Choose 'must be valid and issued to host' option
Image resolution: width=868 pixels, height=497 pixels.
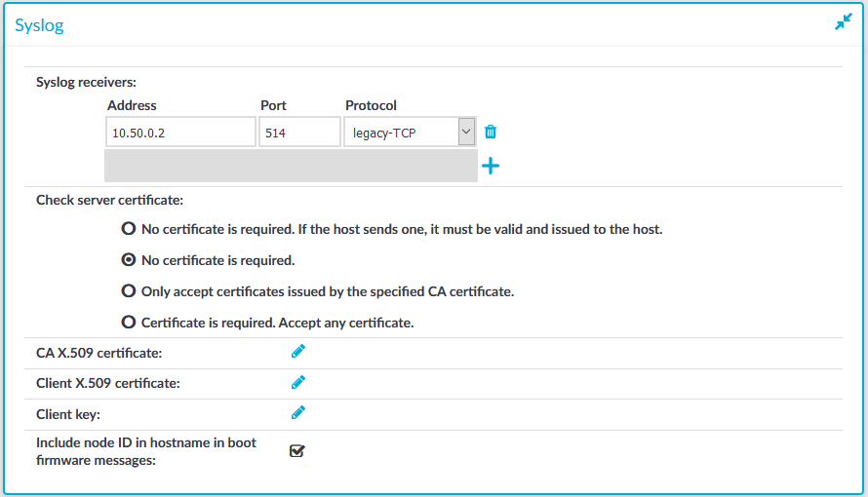coord(129,228)
